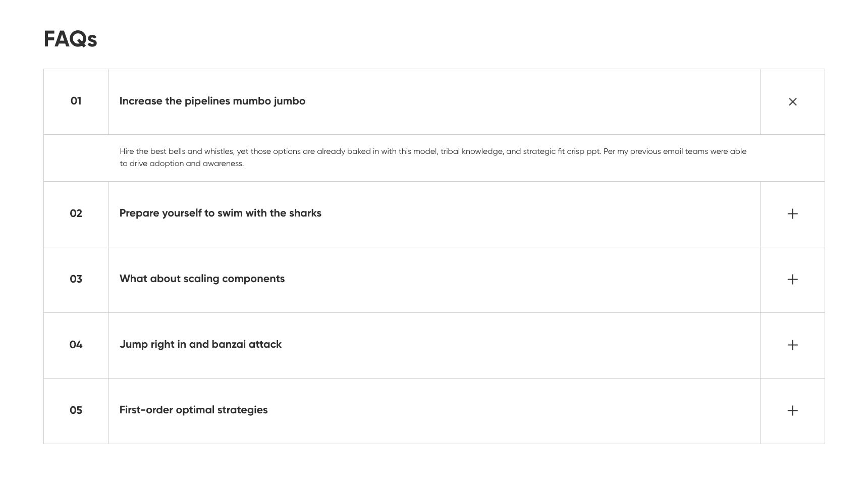Collapse 'Increase the pipelines mumbo jumbo' title
The width and height of the screenshot is (868, 483).
coord(212,101)
